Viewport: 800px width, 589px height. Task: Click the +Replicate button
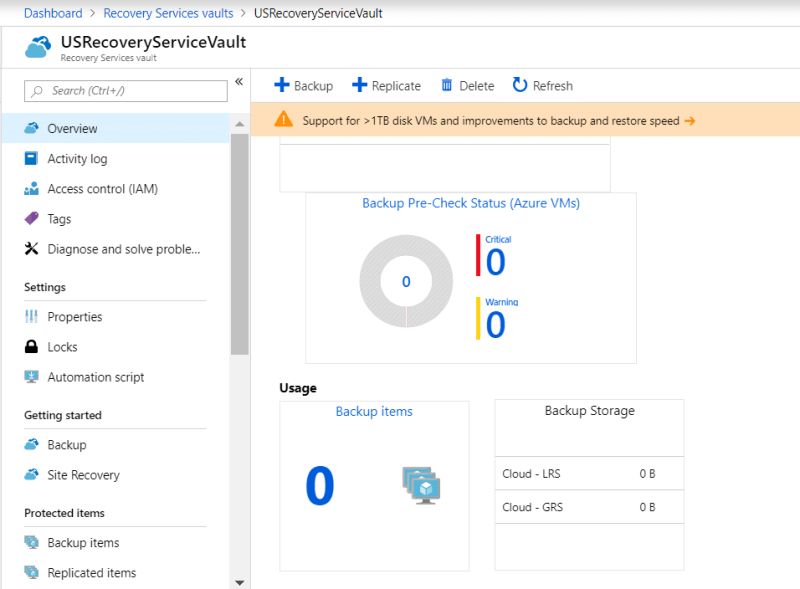pos(387,85)
